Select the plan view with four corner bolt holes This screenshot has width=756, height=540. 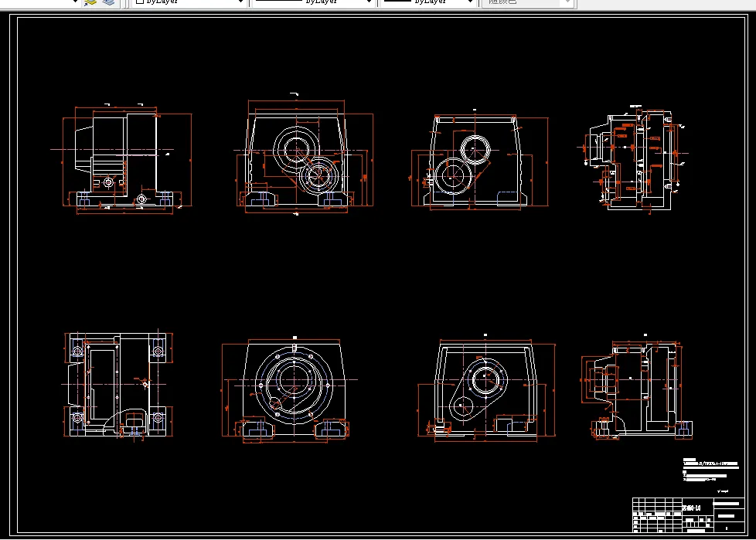pos(117,385)
